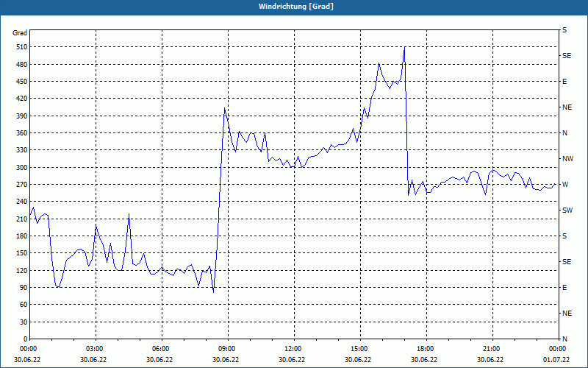Click the 180 y-axis tick label
The height and width of the screenshot is (368, 588).
click(x=22, y=236)
